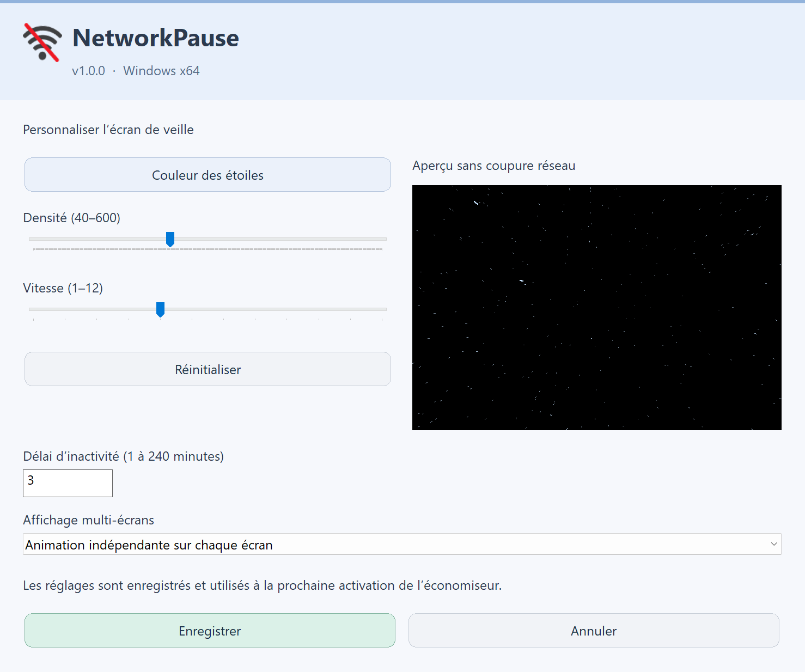
Task: Click the Windows x64 platform label
Action: [x=161, y=71]
